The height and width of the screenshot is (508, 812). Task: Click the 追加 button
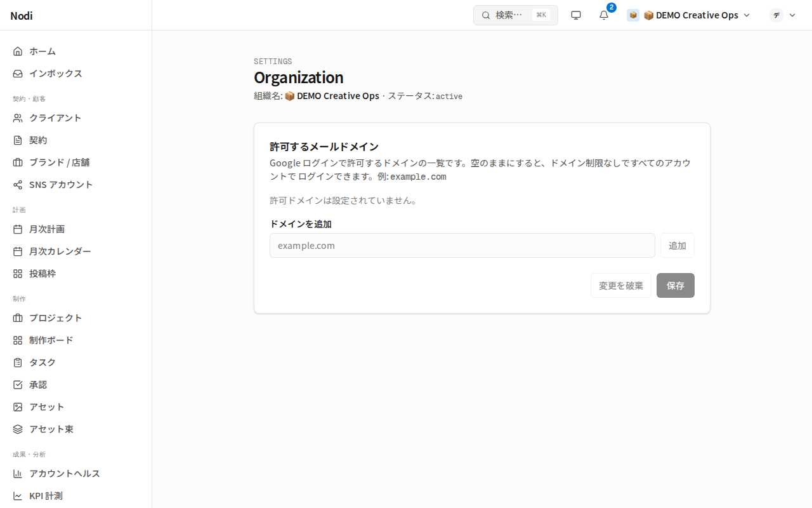click(x=678, y=246)
